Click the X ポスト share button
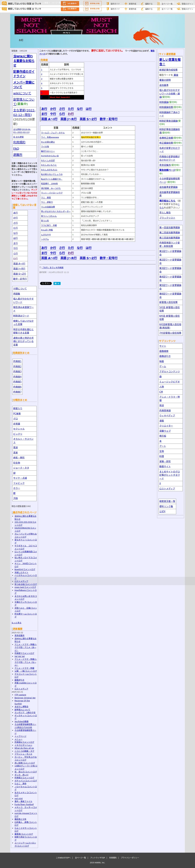 tap(46, 283)
